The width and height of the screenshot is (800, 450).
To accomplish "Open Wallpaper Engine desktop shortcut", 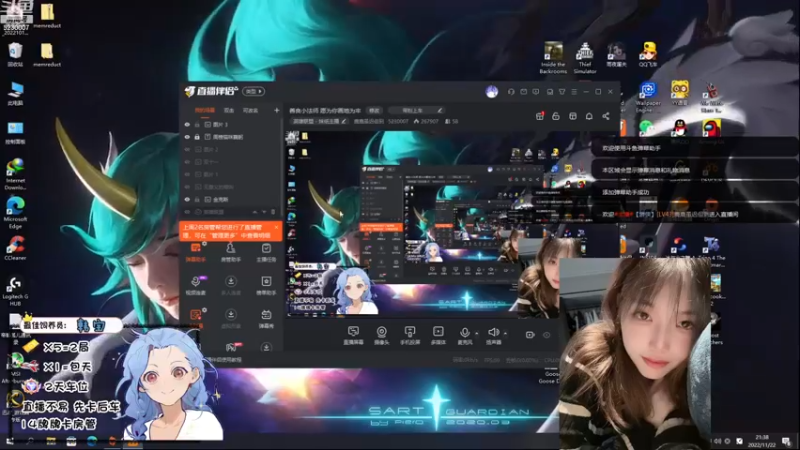I will point(648,97).
